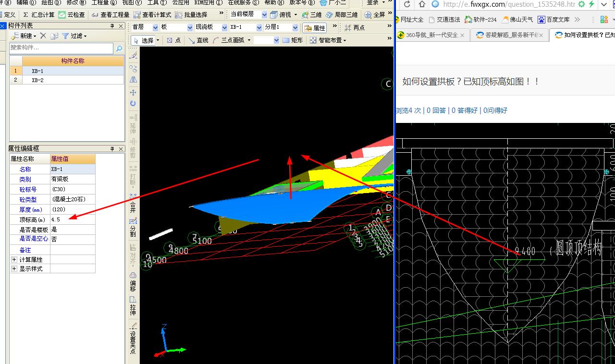Click the 搜索构件 search input field
Image resolution: width=615 pixels, height=364 pixels.
pyautogui.click(x=61, y=48)
